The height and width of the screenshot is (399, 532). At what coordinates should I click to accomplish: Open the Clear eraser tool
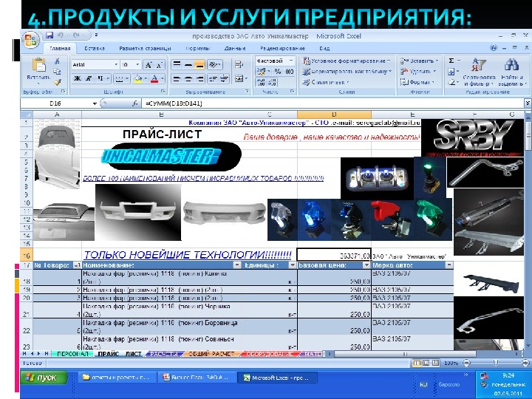(451, 82)
